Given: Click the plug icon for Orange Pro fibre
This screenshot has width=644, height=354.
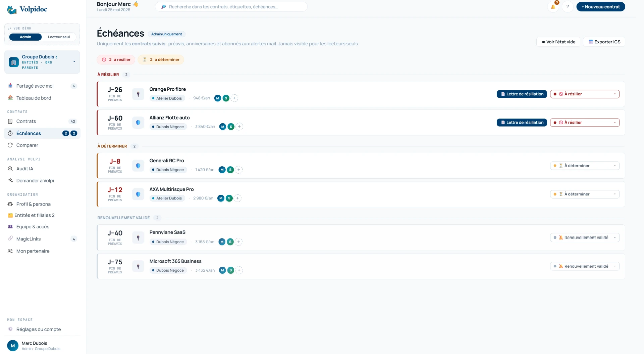Looking at the screenshot, I should click(138, 94).
